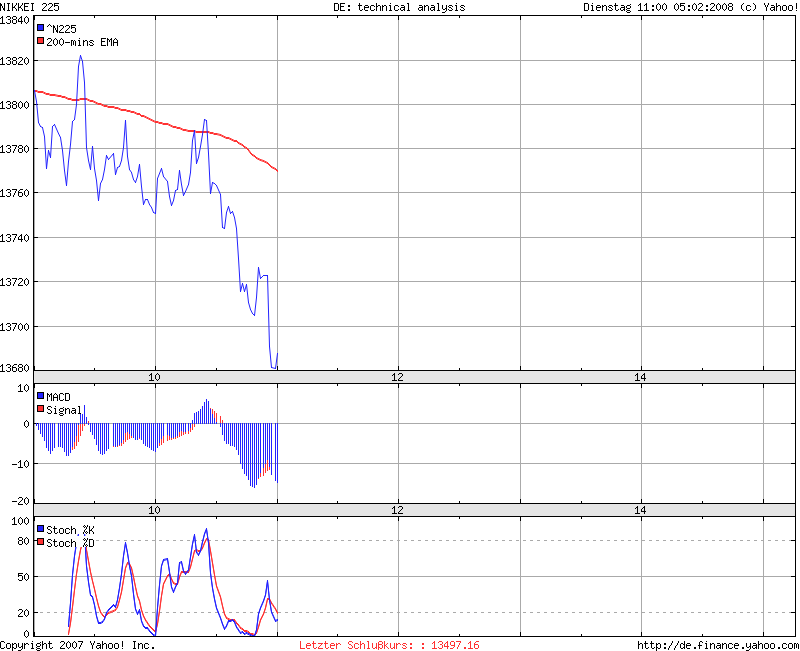Viewport: 800px width, 651px height.
Task: Click the 13840 price axis label
Action: (15, 20)
